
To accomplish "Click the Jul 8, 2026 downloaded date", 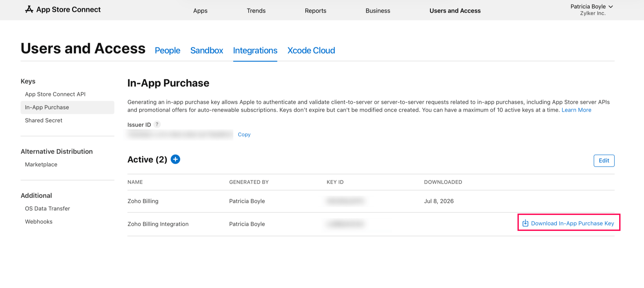I will tap(439, 201).
